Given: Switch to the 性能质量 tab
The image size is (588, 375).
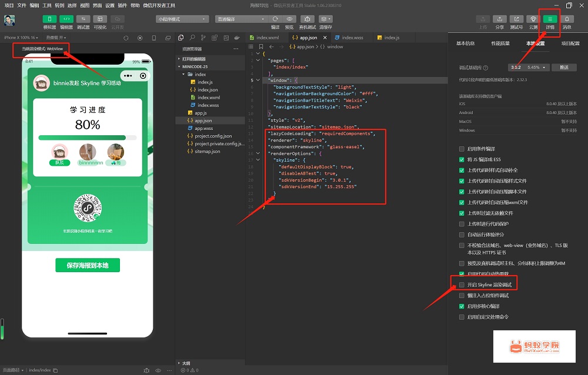Looking at the screenshot, I should pos(500,43).
